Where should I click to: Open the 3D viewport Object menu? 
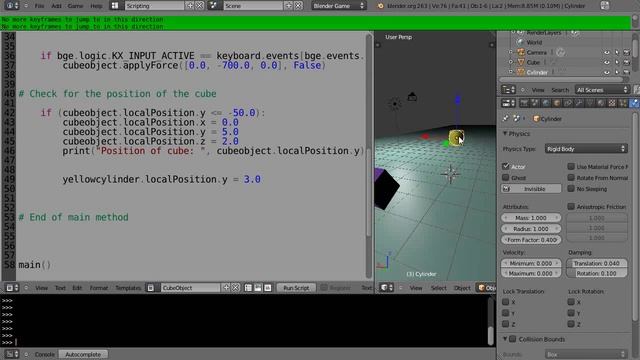pyautogui.click(x=462, y=288)
